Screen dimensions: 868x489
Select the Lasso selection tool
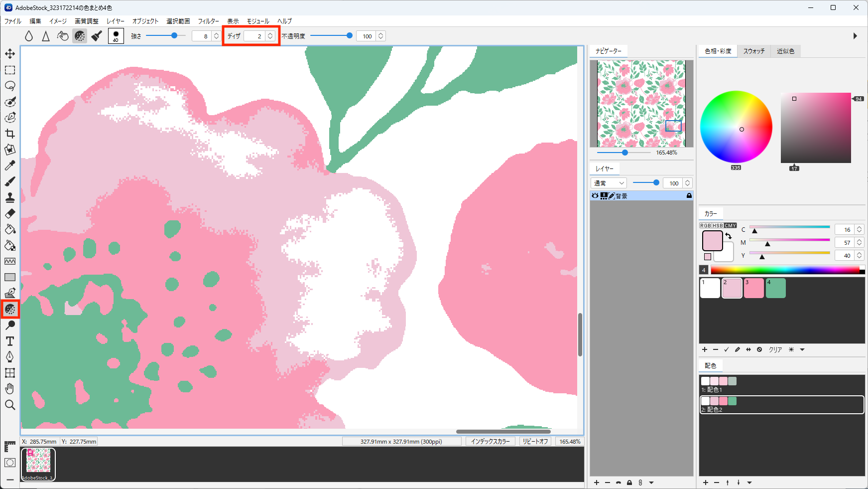(10, 86)
